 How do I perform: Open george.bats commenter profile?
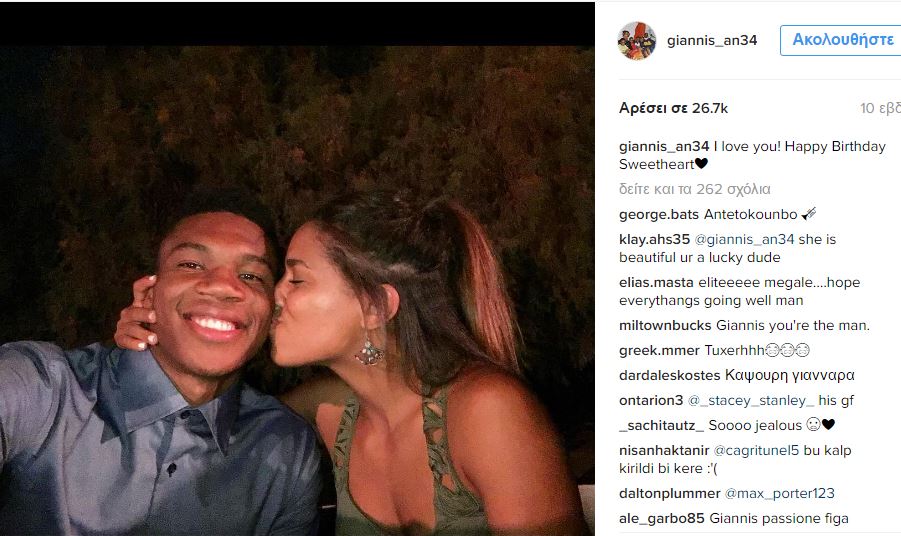pos(657,215)
